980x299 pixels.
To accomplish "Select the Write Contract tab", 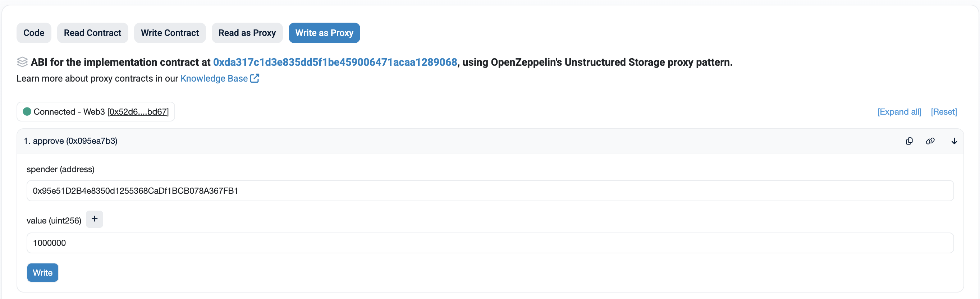I will click(170, 33).
